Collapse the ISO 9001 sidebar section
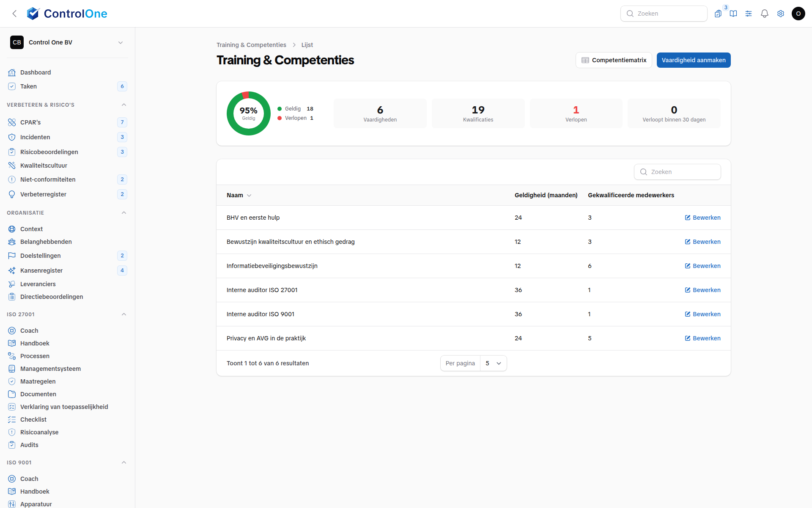This screenshot has height=508, width=812. click(124, 462)
